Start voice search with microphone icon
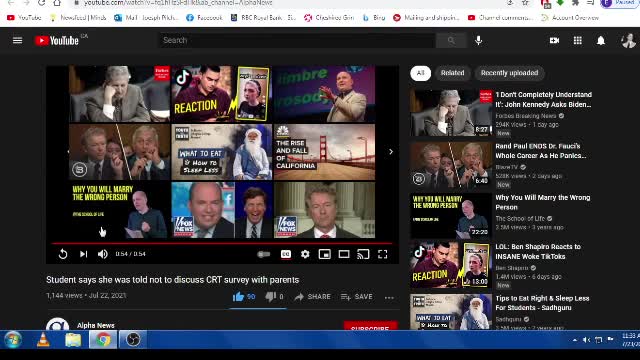Screen dimensions: 640x360 point(479,40)
